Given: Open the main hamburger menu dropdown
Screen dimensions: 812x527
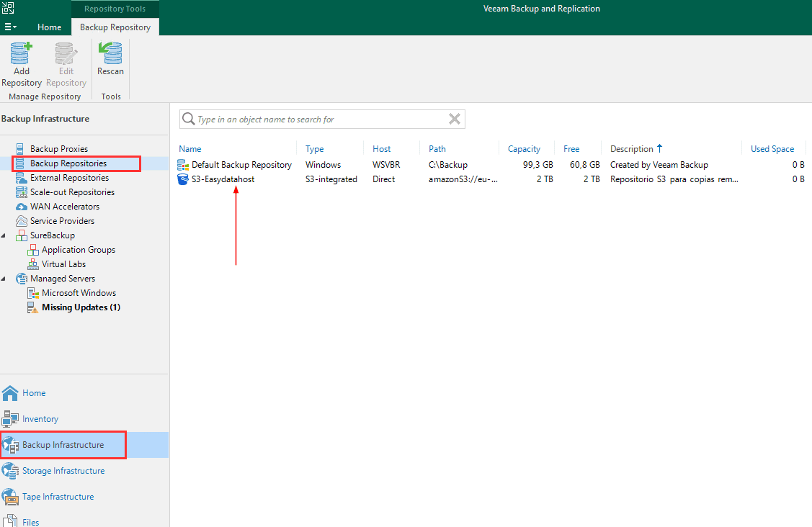Looking at the screenshot, I should pos(11,27).
